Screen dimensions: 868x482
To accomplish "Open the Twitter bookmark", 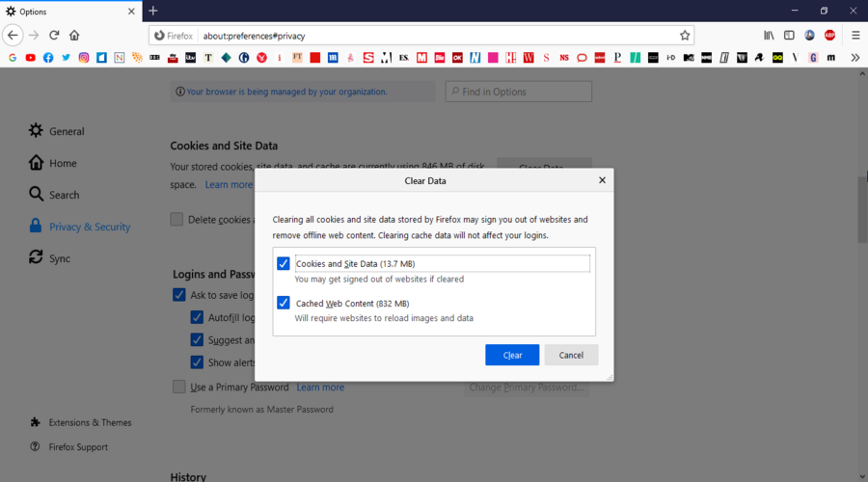I will point(67,58).
